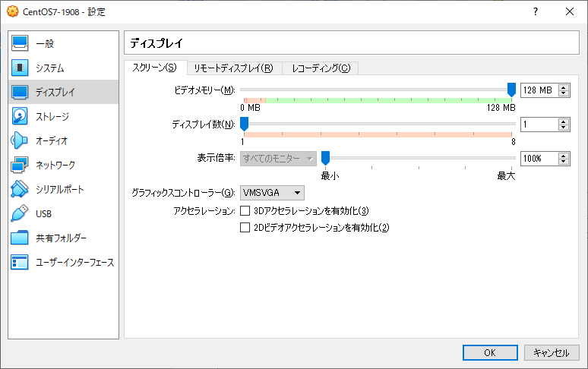Screen dimensions: 588x369
Task: Decrease scale factor with down arrow
Action: [564, 162]
